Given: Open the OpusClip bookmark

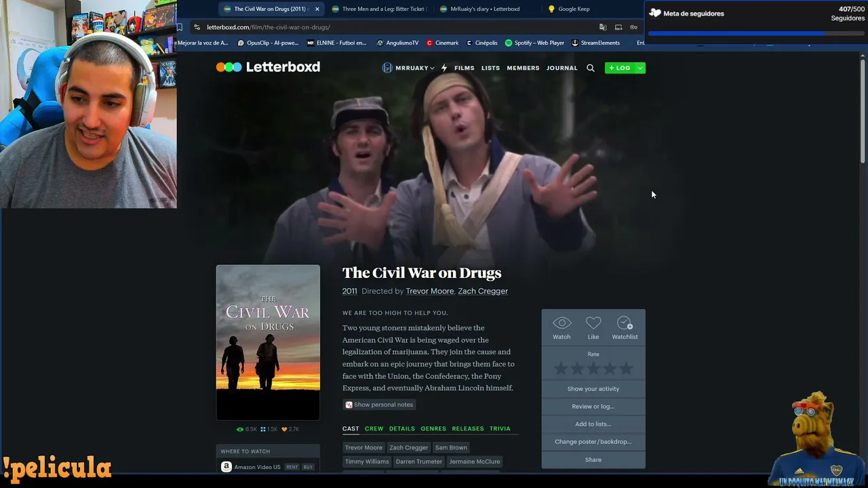Looking at the screenshot, I should [268, 43].
